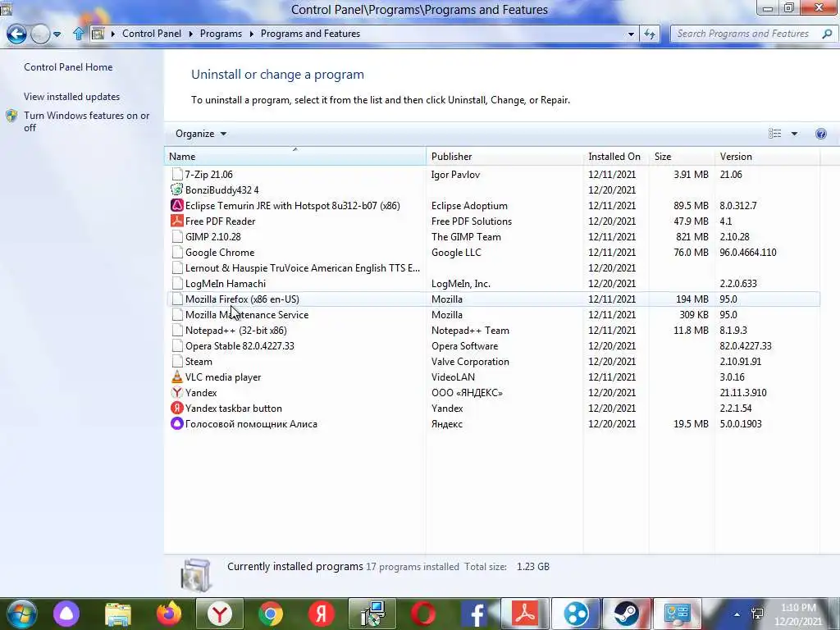The width and height of the screenshot is (840, 630).
Task: Select the Google Chrome entry
Action: (493, 252)
